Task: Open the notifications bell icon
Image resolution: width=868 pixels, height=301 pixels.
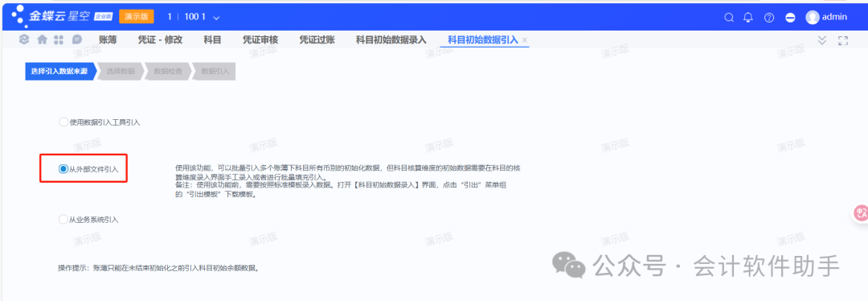Action: (x=748, y=17)
